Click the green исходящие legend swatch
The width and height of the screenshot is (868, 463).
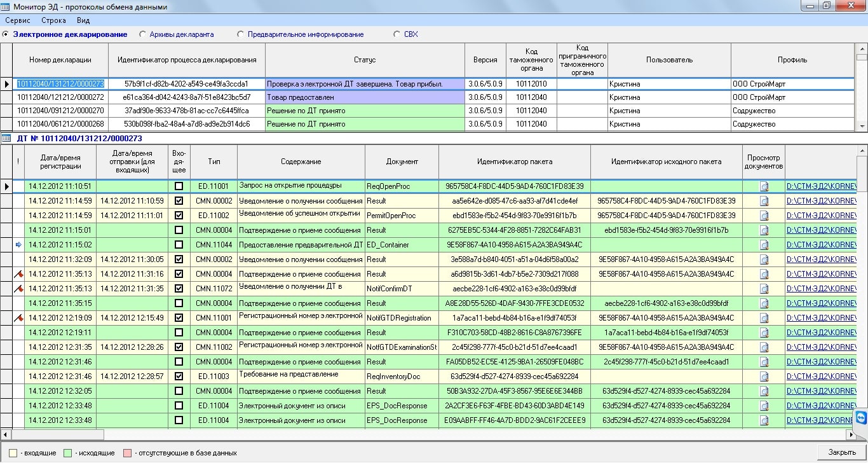(x=67, y=453)
